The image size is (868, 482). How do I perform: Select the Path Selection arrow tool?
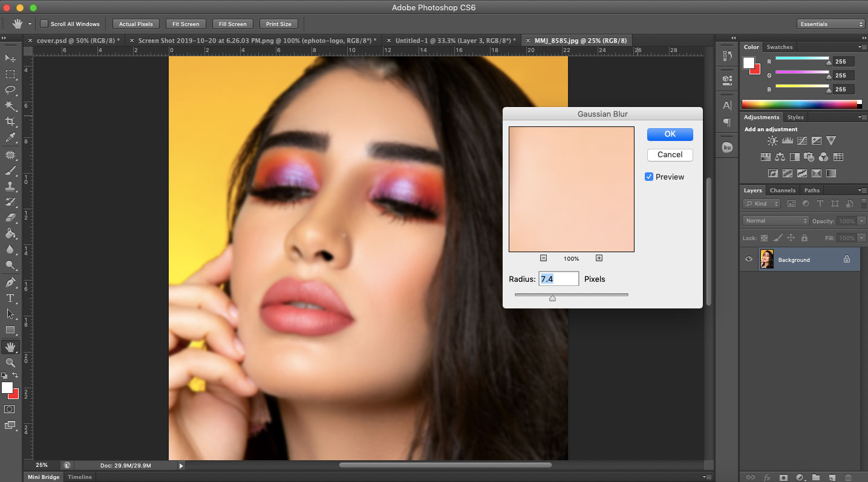coord(10,314)
